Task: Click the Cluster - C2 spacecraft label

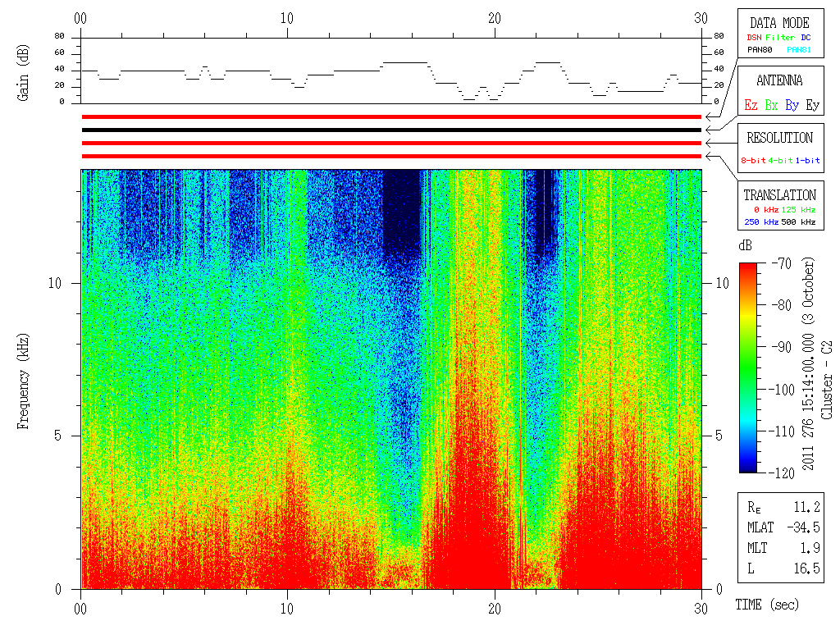Action: [827, 380]
